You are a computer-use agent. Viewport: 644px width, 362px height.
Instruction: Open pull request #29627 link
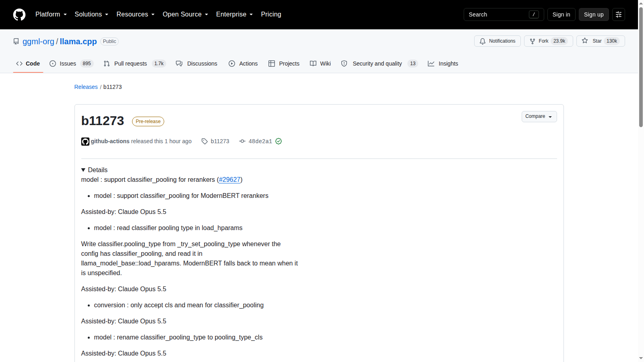(230, 180)
